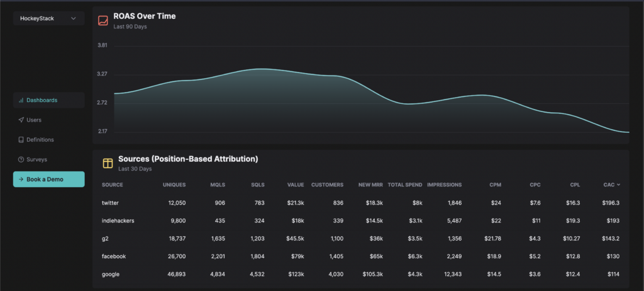This screenshot has width=644, height=291.
Task: Click the Surveys question mark icon
Action: (21, 159)
